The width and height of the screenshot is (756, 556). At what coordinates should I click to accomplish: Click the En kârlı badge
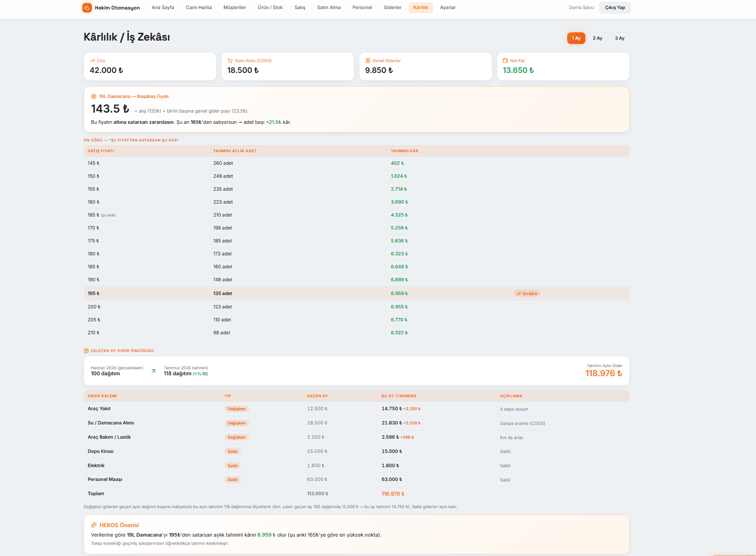527,294
